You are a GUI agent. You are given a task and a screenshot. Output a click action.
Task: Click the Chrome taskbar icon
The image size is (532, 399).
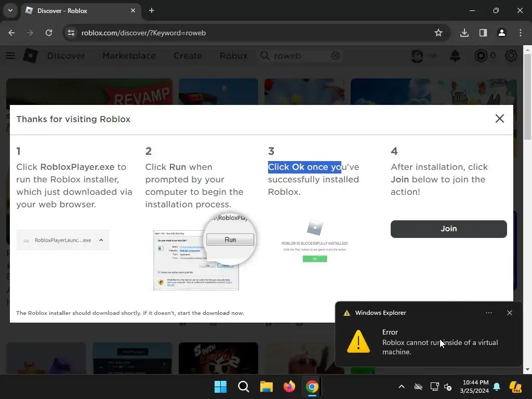[x=312, y=387]
